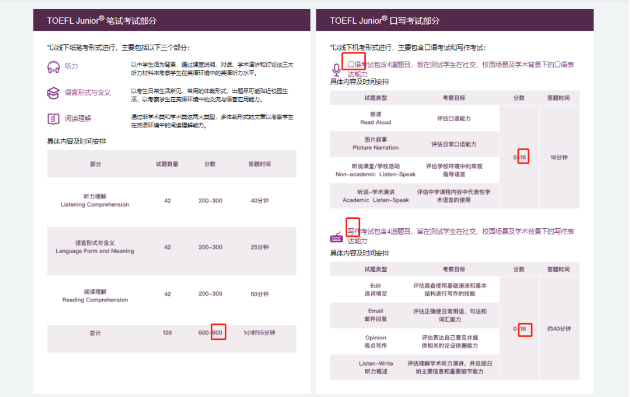630x397 pixels.
Task: Click '42' in the Listening Comprehension row
Action: click(168, 201)
